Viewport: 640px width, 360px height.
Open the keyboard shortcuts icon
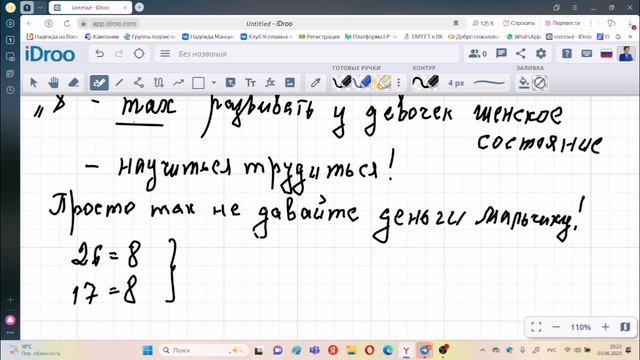587,53
